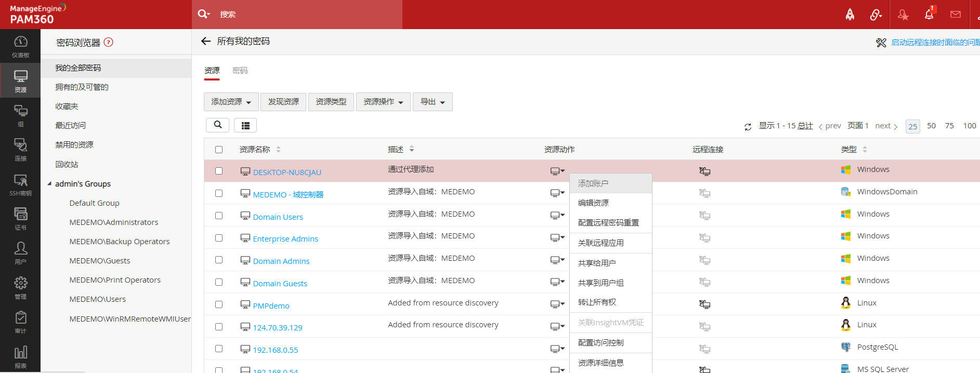
Task: Open the 仪表板 dashboard sidebar icon
Action: [20, 46]
